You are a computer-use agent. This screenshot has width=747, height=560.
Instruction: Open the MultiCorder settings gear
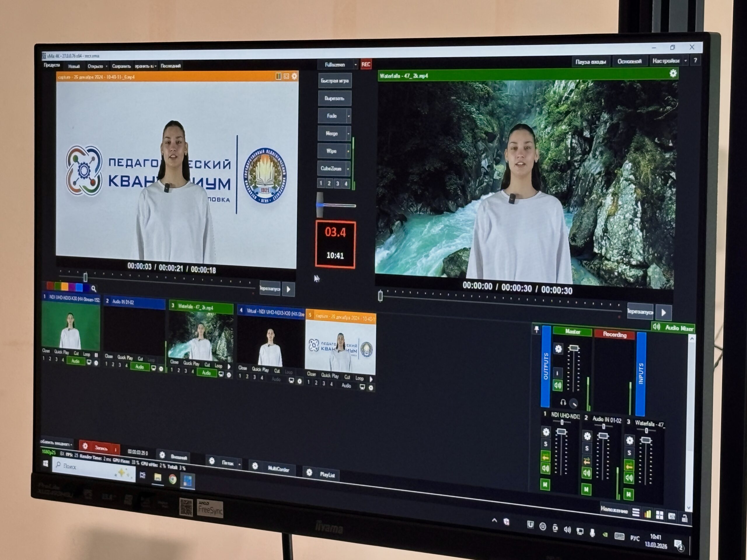tap(255, 466)
